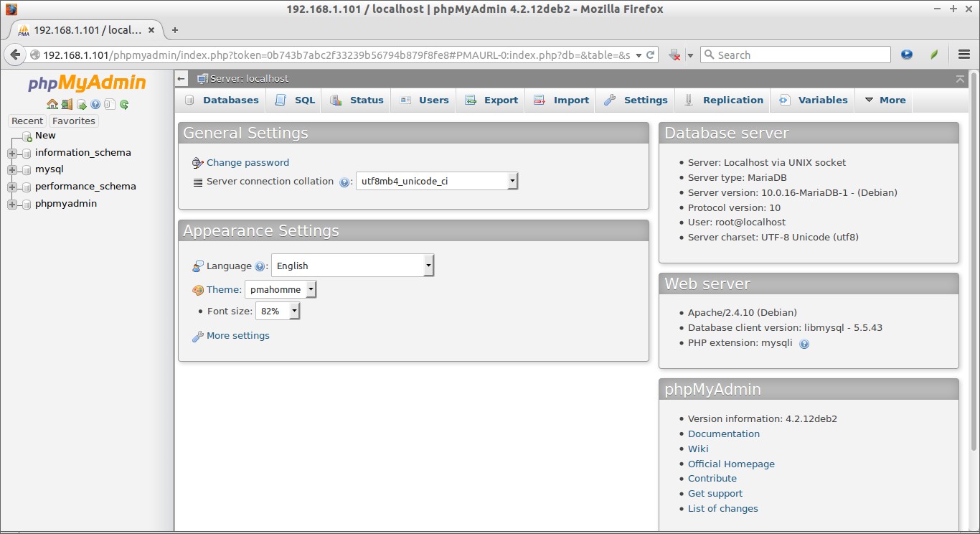Viewport: 980px width, 534px height.
Task: Click the Firefox page reload button
Action: 651,55
